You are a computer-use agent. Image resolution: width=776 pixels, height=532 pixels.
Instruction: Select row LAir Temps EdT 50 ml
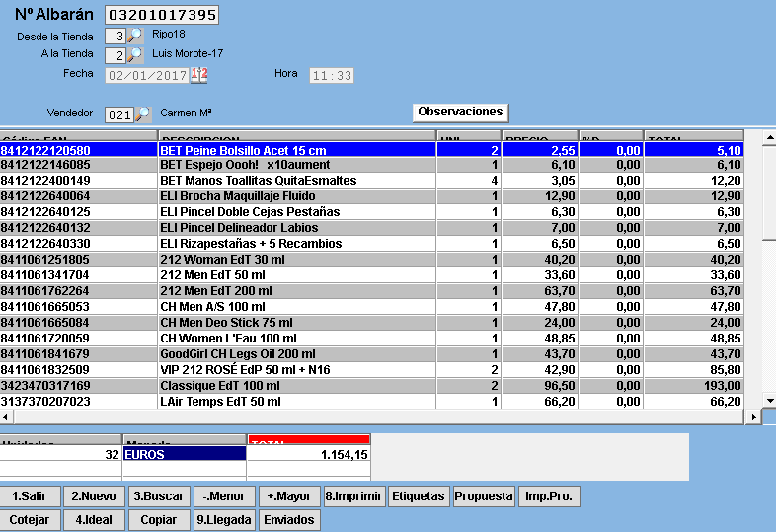(x=371, y=402)
